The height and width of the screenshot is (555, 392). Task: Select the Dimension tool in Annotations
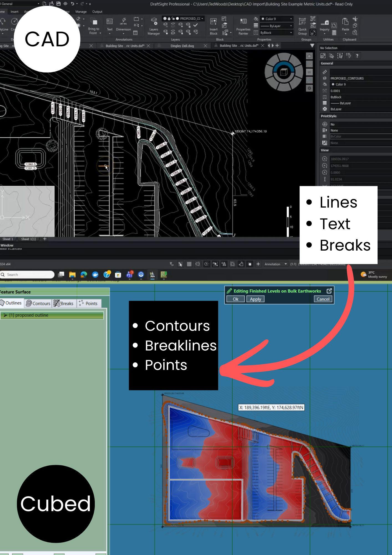(123, 24)
